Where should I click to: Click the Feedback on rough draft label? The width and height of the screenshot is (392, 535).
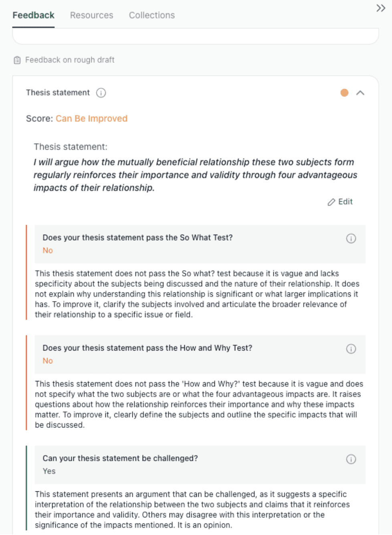click(x=70, y=60)
